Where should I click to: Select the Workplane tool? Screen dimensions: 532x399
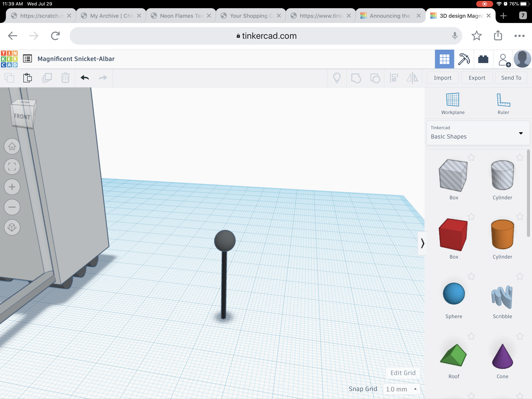(x=453, y=103)
